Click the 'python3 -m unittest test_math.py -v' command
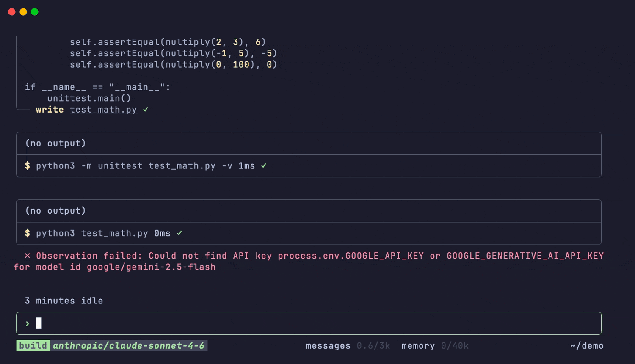 134,166
